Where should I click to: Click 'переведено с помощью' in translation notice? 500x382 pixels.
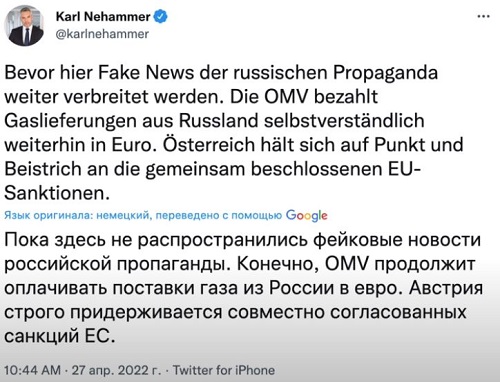tap(219, 215)
